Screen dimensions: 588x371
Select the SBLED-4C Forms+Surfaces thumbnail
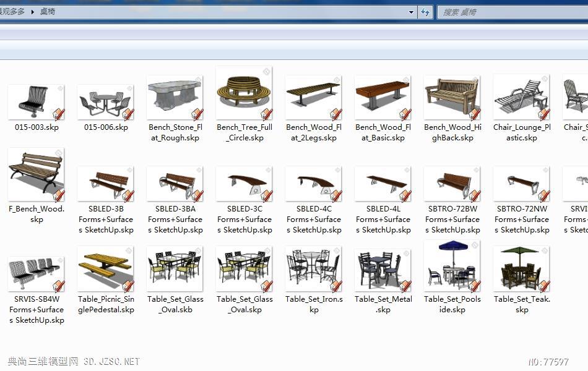pyautogui.click(x=314, y=184)
